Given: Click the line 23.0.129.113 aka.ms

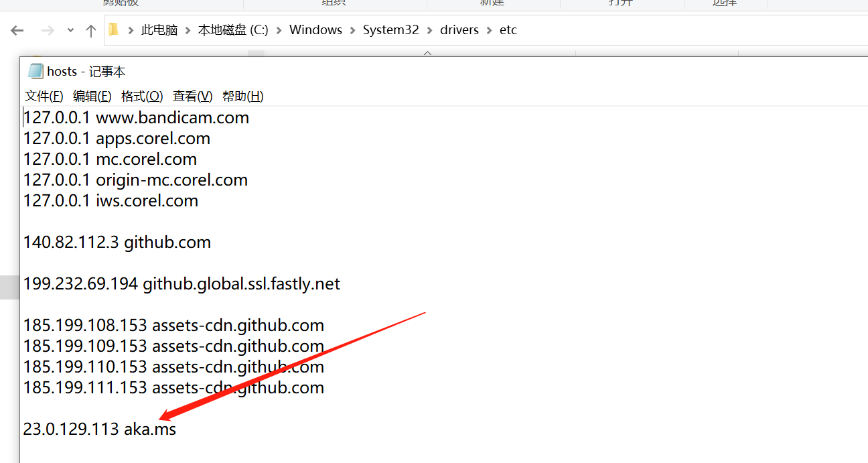Looking at the screenshot, I should coord(100,429).
